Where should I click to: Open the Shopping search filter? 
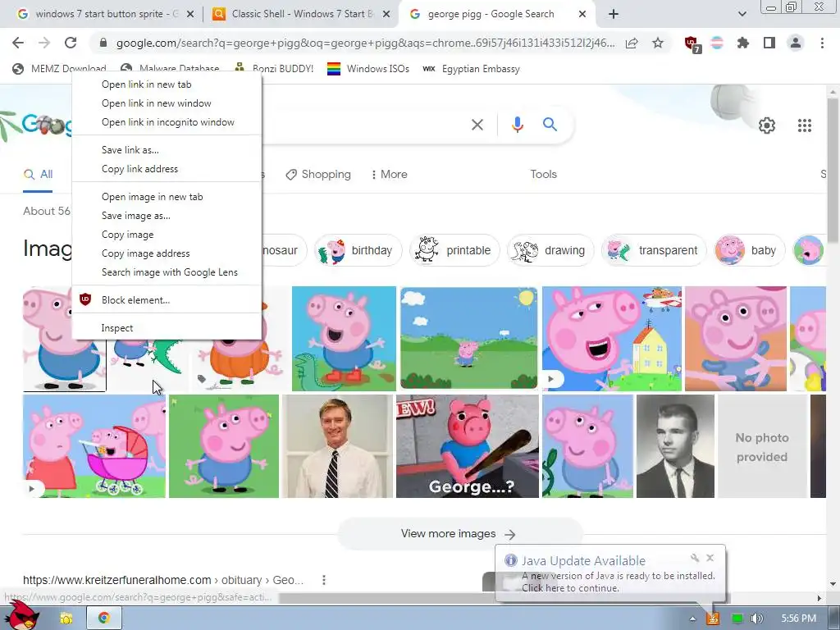pyautogui.click(x=318, y=174)
